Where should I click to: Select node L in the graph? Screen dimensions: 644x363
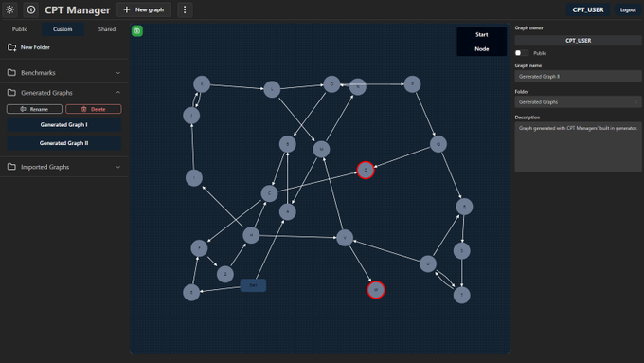click(x=272, y=89)
